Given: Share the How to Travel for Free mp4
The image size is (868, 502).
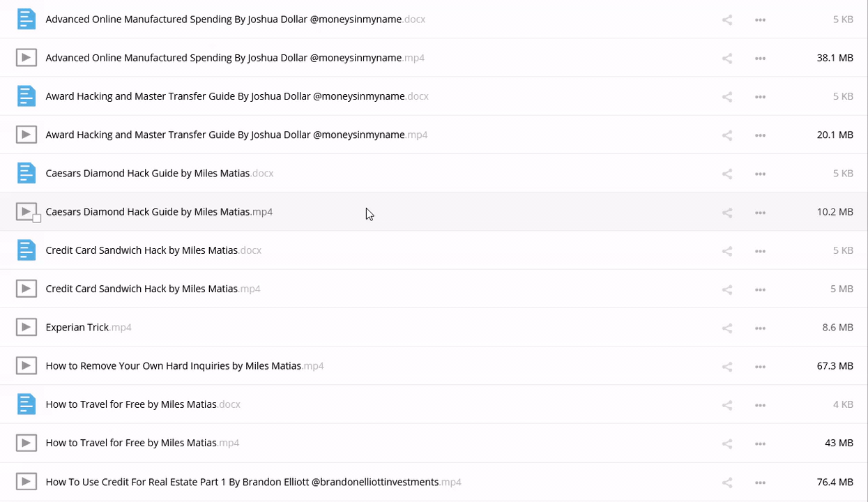Looking at the screenshot, I should pyautogui.click(x=727, y=443).
